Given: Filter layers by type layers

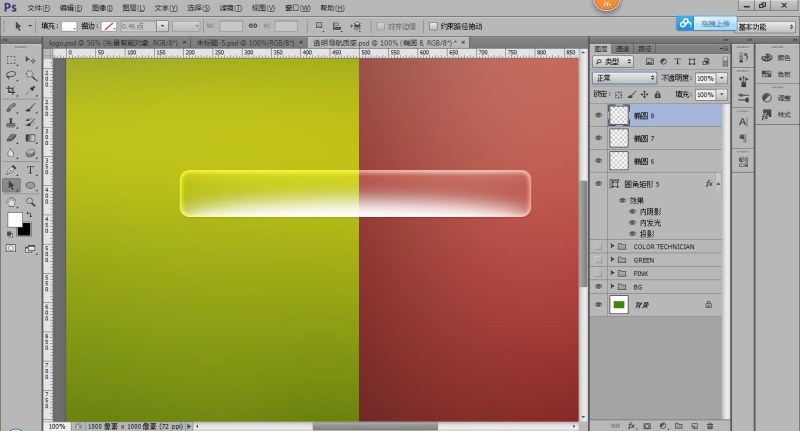Looking at the screenshot, I should pos(678,62).
